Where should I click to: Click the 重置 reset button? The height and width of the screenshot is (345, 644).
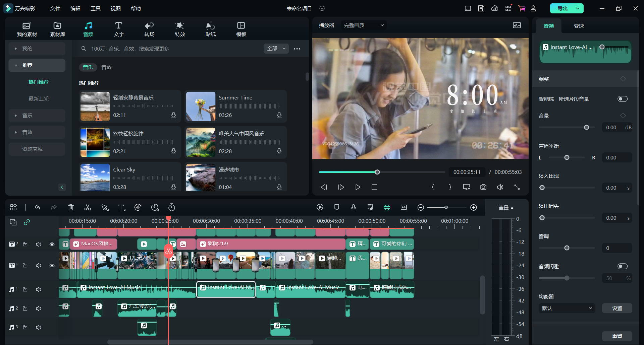point(617,336)
